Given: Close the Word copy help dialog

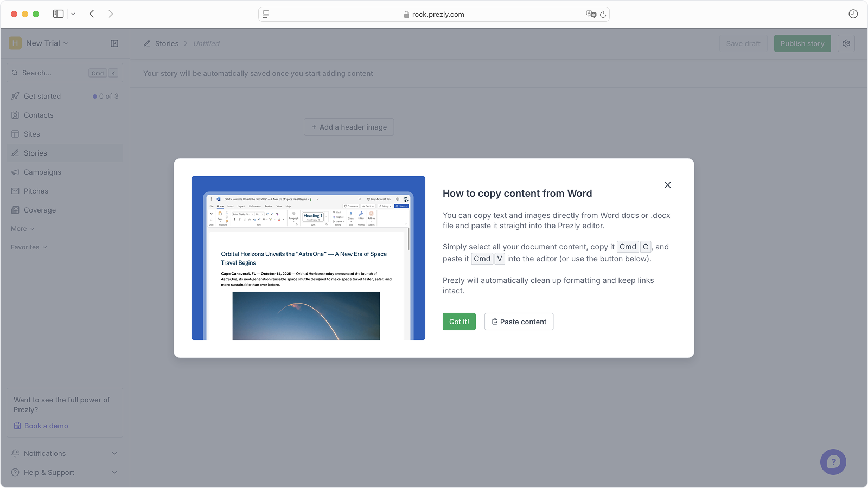Looking at the screenshot, I should tap(667, 185).
